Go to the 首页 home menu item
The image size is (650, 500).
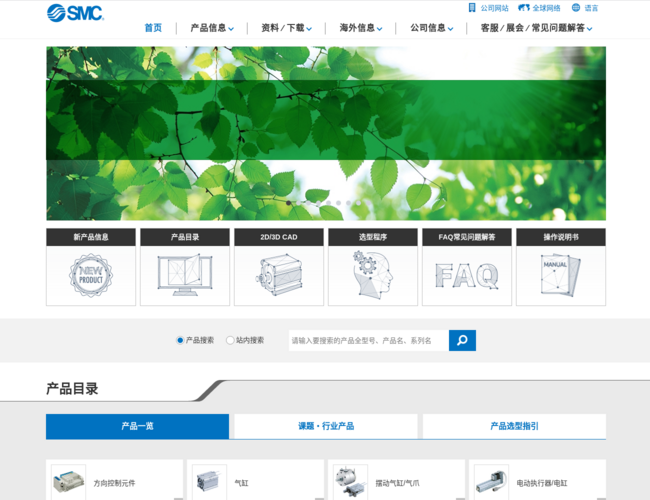153,28
